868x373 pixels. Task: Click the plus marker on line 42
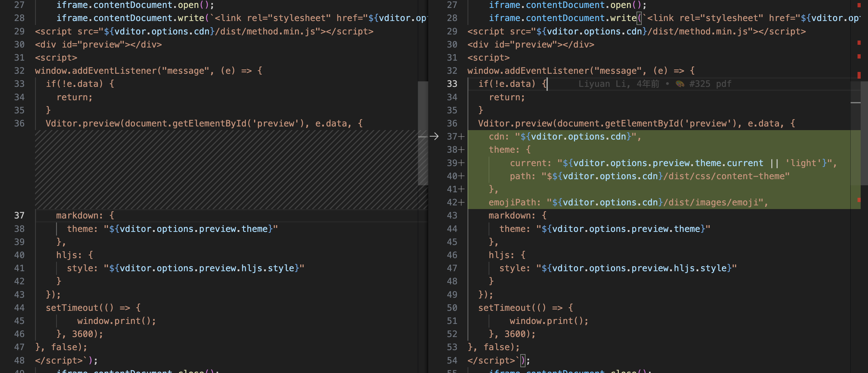coord(461,202)
